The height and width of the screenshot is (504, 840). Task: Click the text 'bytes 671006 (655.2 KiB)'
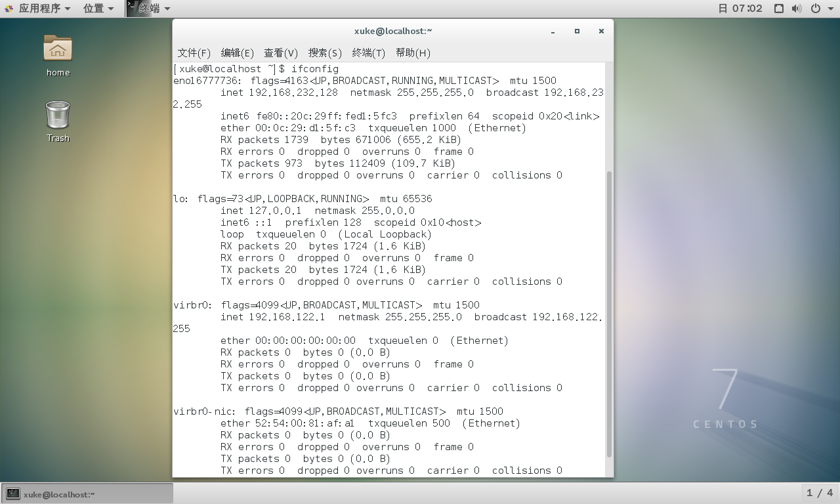coord(391,140)
